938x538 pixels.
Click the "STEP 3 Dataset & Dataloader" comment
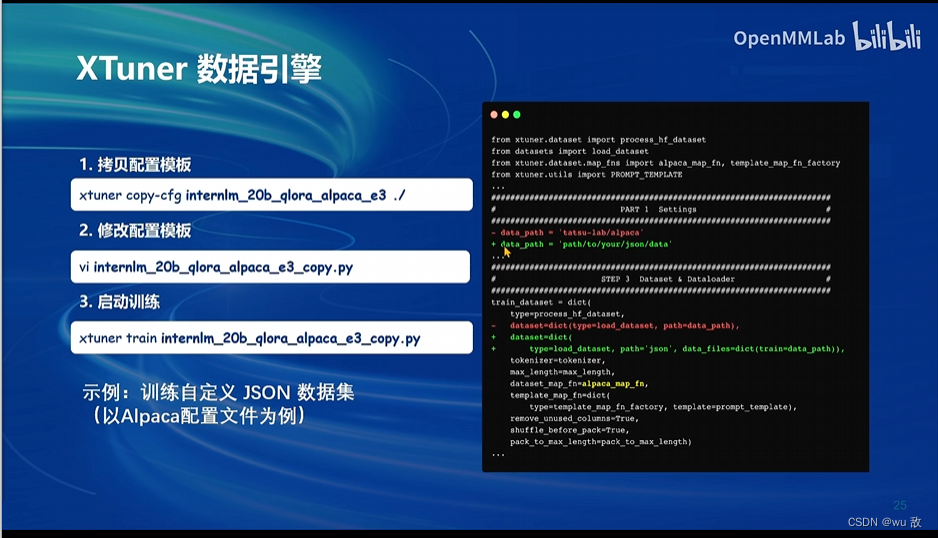[668, 279]
